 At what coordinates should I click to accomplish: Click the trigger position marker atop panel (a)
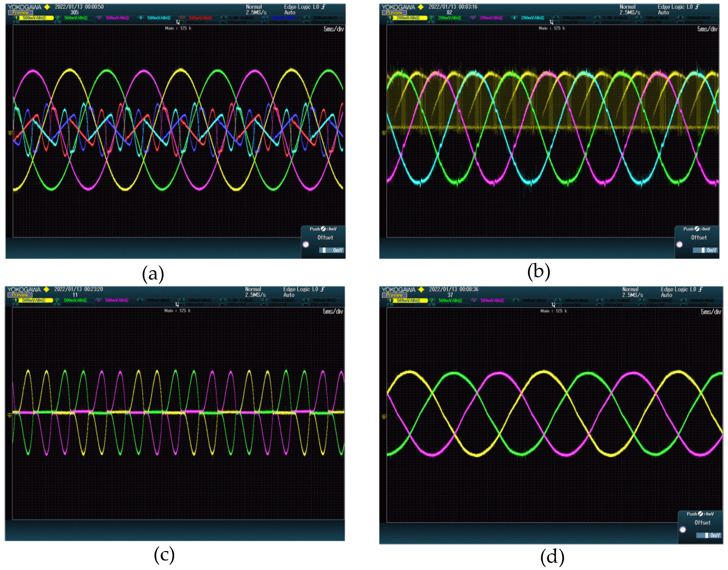pyautogui.click(x=178, y=22)
